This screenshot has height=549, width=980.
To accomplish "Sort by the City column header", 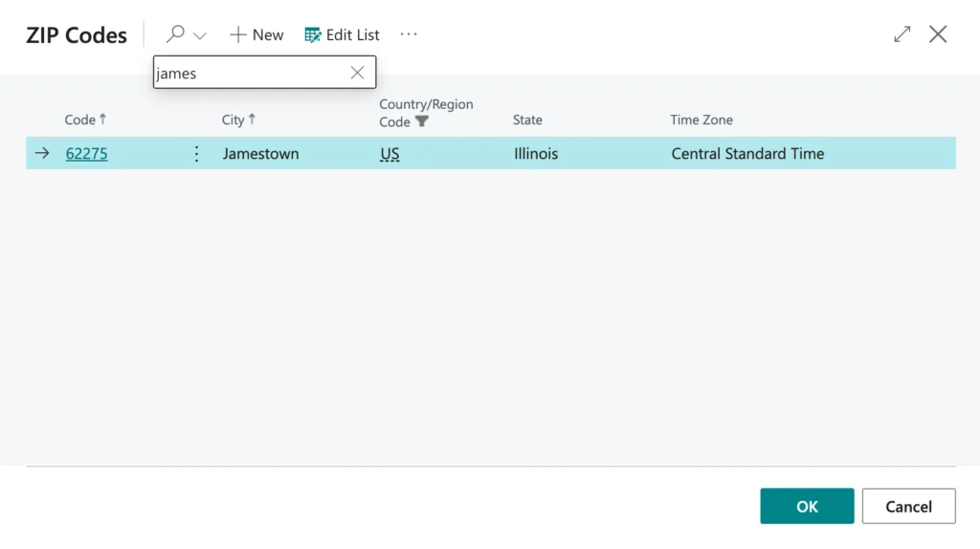I will [x=233, y=120].
